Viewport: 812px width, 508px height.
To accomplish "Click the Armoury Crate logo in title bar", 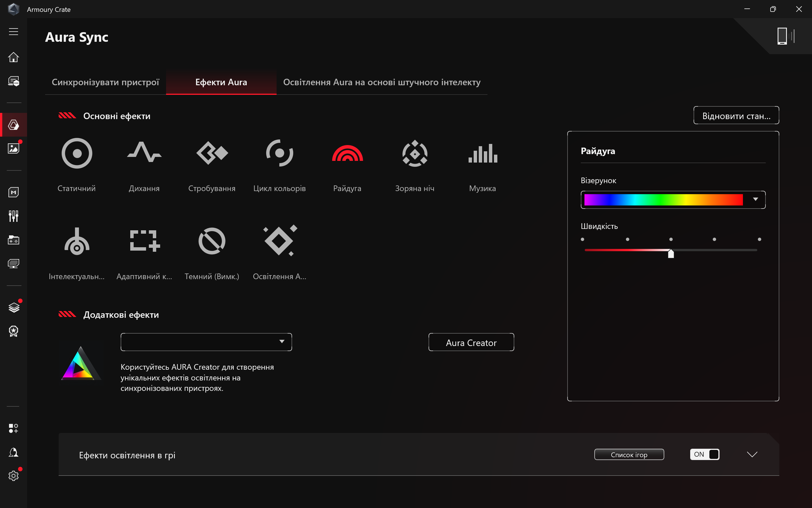I will pos(14,9).
